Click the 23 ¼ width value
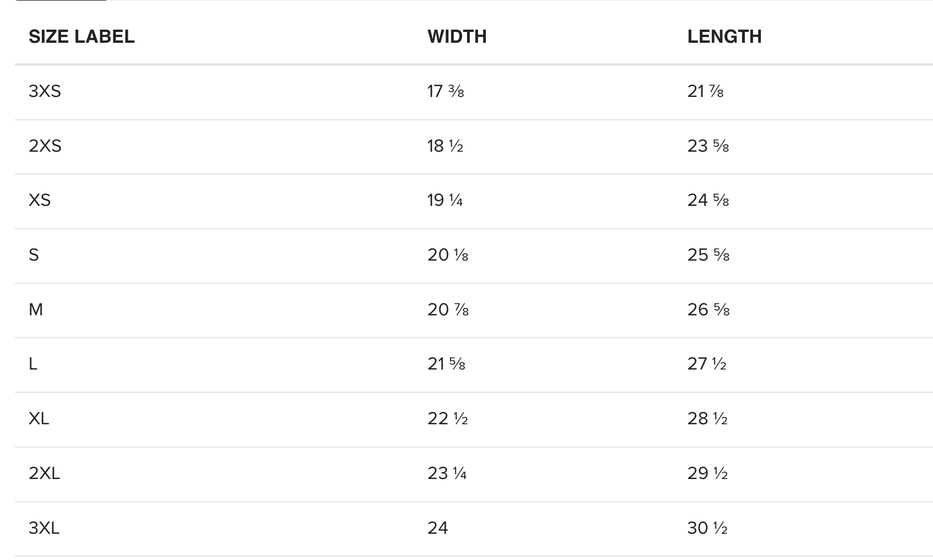Viewport: 933px width, 560px height. pyautogui.click(x=447, y=473)
